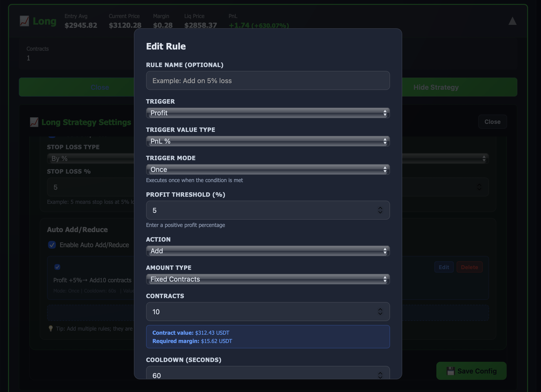Image resolution: width=541 pixels, height=392 pixels.
Task: Click the save disk icon on Save Config
Action: click(x=451, y=371)
